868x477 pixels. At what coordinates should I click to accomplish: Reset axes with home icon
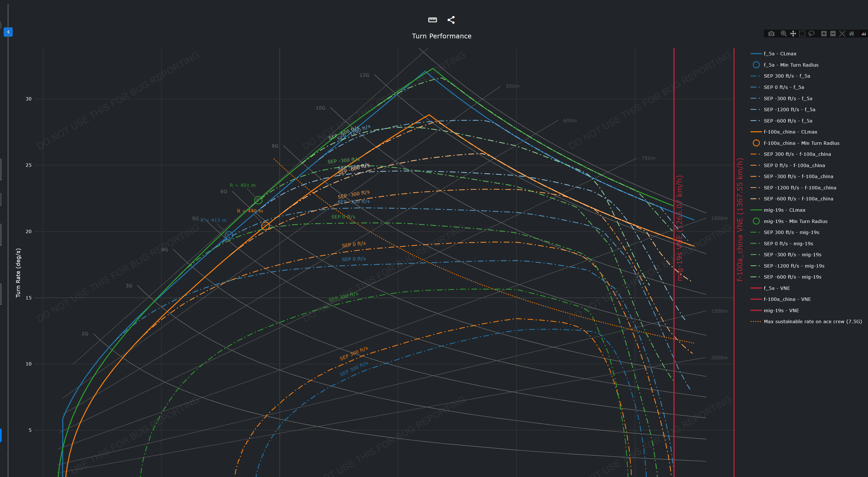(852, 34)
